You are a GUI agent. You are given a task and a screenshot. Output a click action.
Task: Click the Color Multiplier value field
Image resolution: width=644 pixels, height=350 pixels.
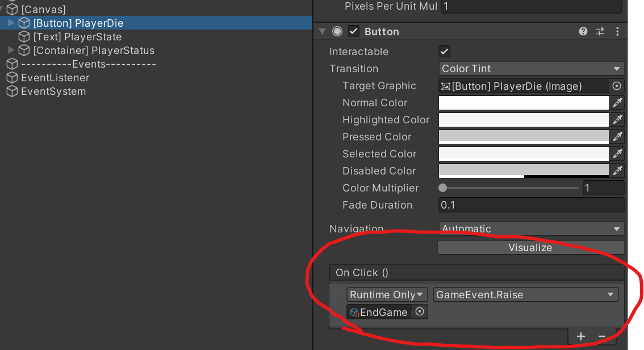(603, 188)
